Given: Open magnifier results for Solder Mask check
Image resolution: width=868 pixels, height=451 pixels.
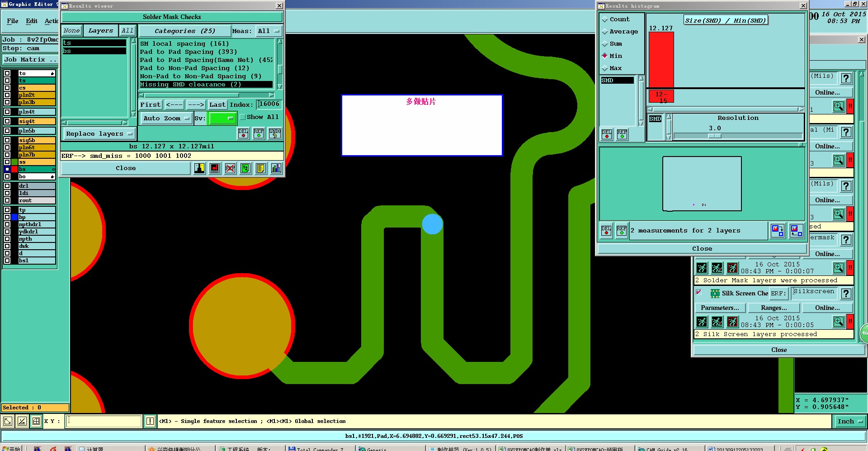Looking at the screenshot, I should point(839,268).
